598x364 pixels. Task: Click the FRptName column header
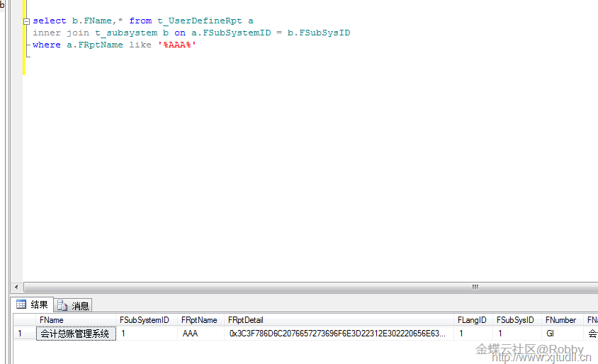(199, 320)
